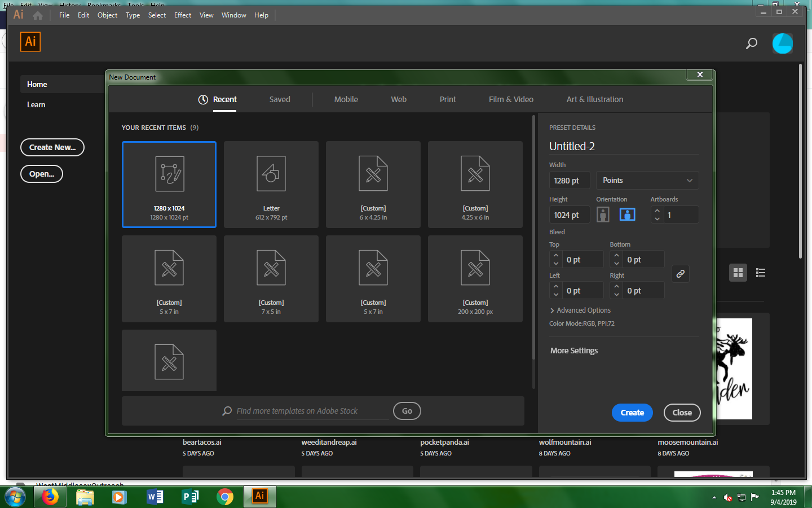
Task: Open the media player taskbar icon
Action: pos(120,497)
